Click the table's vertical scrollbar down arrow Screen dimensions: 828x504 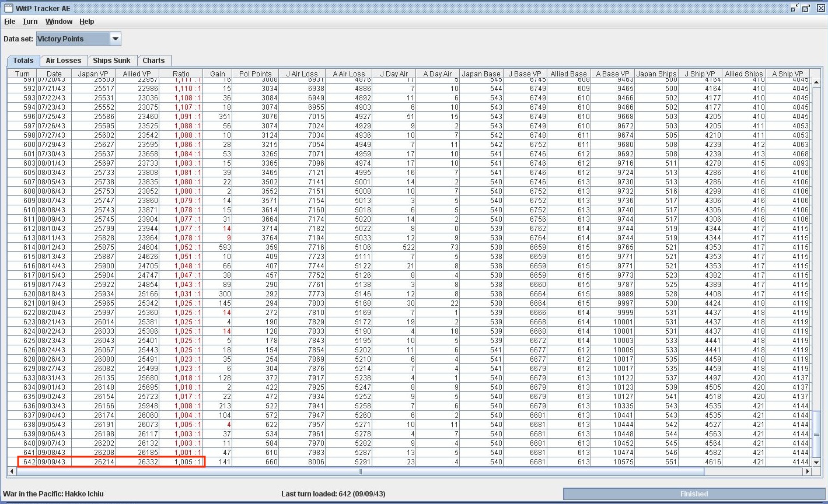[816, 462]
